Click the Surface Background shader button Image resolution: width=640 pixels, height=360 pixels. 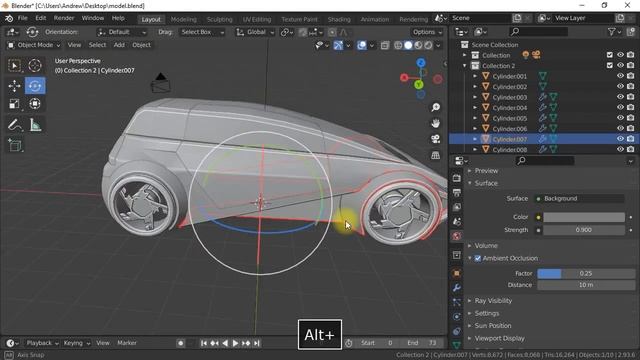pos(579,198)
